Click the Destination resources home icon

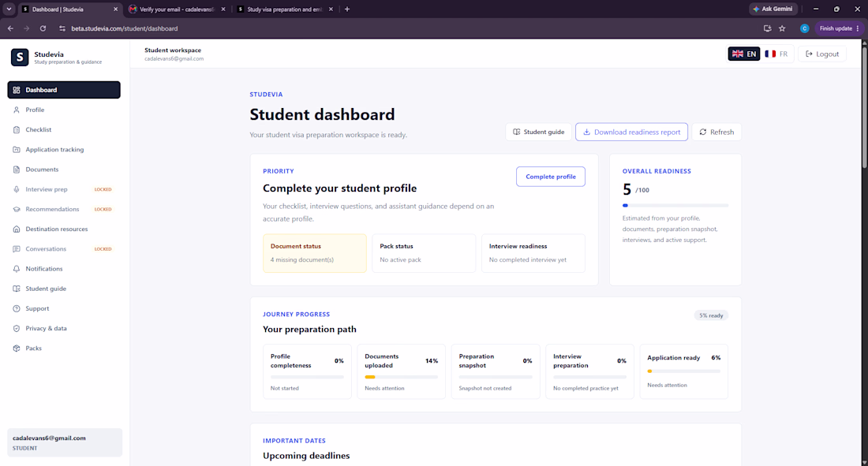[x=17, y=229]
